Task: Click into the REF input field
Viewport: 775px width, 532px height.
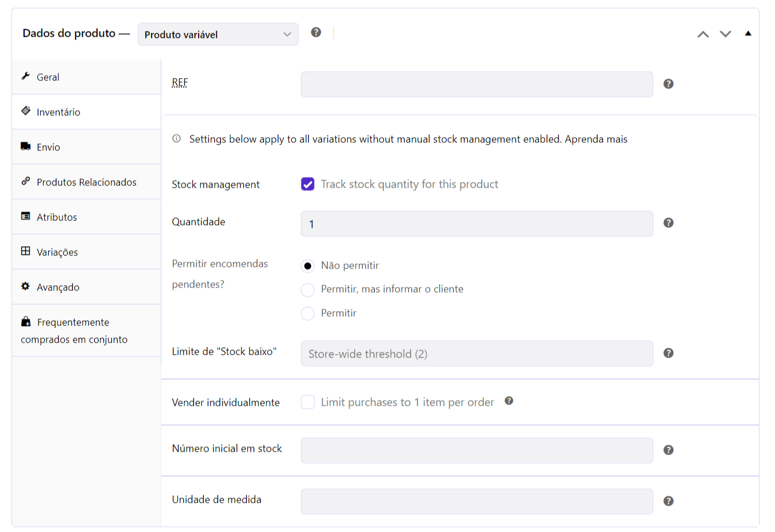Action: [477, 84]
